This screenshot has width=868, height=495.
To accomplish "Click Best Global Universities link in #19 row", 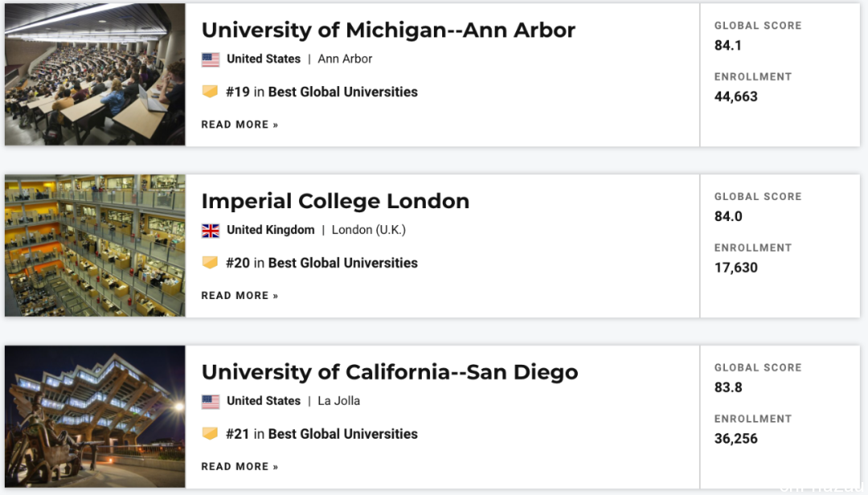I will point(342,92).
